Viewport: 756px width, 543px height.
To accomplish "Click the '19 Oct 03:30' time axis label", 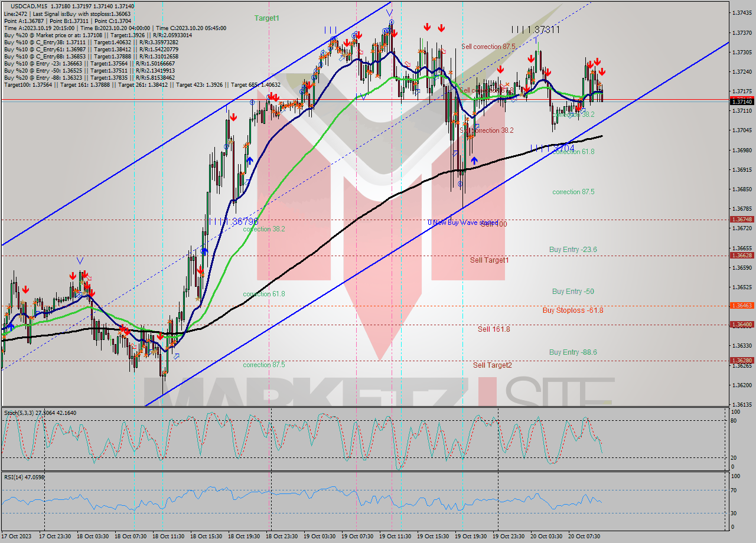I will pyautogui.click(x=318, y=537).
